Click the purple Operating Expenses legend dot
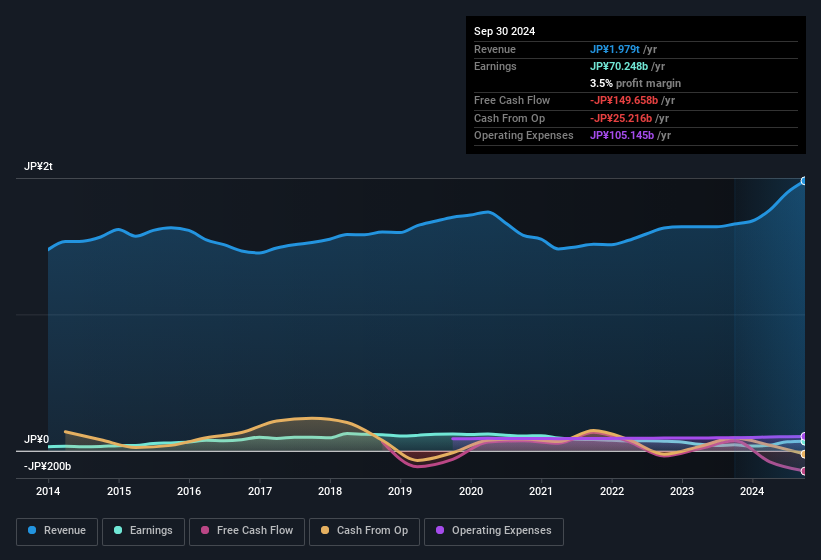This screenshot has height=560, width=821. coord(440,530)
